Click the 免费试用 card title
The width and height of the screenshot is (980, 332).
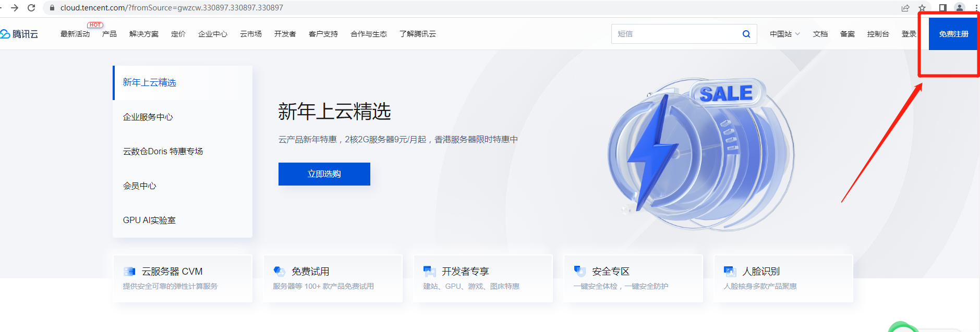(310, 272)
